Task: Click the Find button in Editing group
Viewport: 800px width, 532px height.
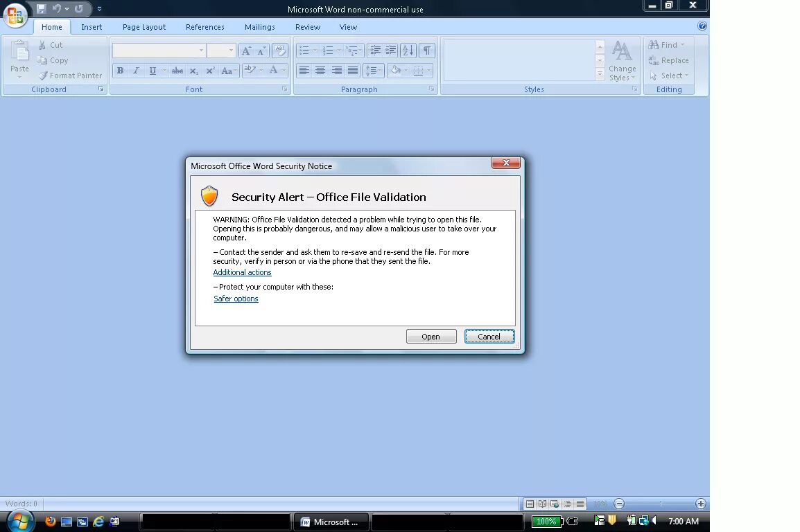Action: coord(666,45)
